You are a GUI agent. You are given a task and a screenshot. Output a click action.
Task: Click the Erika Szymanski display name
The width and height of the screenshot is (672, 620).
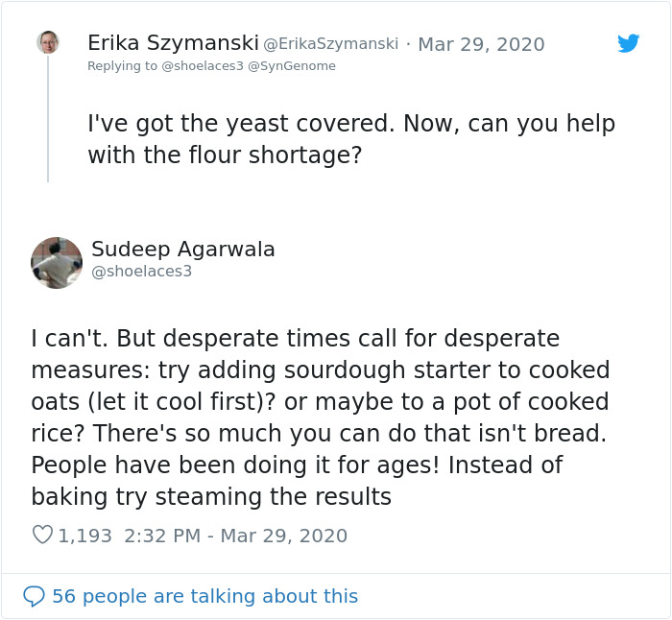tap(173, 43)
